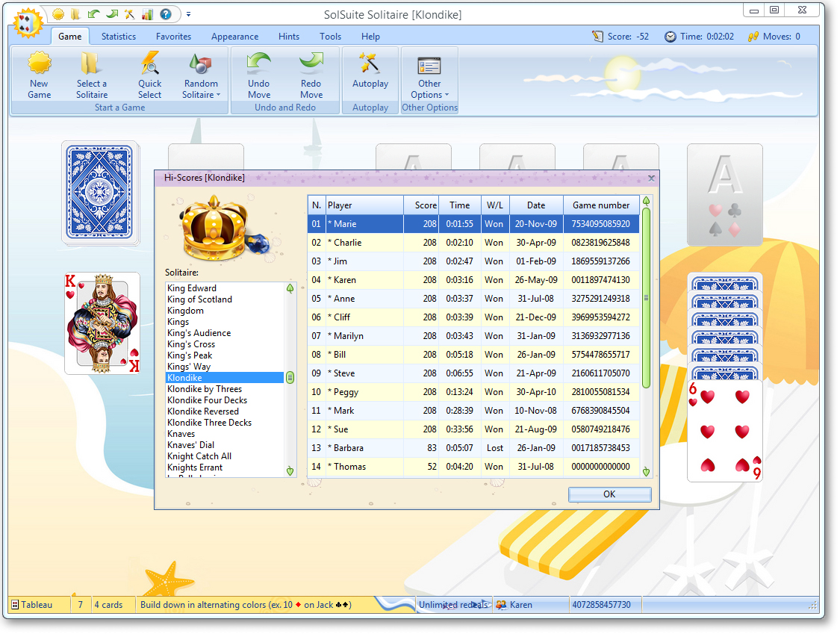840x634 pixels.
Task: Select Klondike by Threes in solitaire list
Action: [205, 389]
